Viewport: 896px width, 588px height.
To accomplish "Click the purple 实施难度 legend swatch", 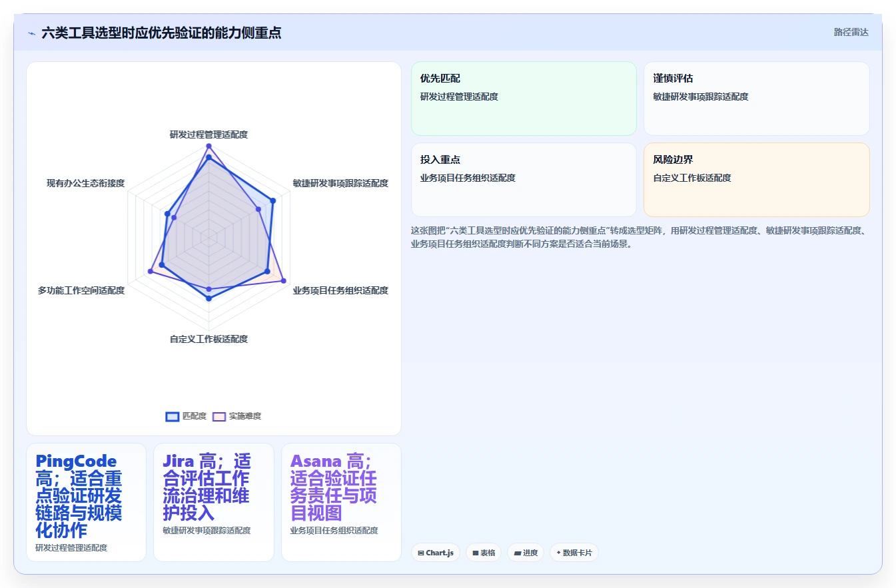I will coord(219,416).
